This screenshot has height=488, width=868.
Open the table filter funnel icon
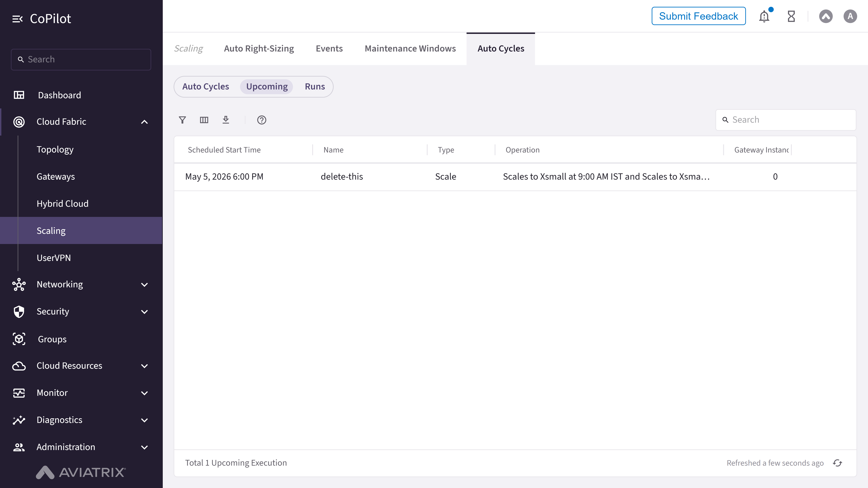pos(182,120)
